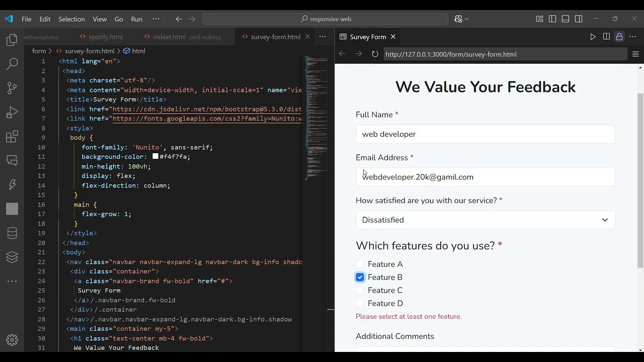Click the preview pane vertical scrollbar
This screenshot has height=362, width=644.
pos(640,181)
